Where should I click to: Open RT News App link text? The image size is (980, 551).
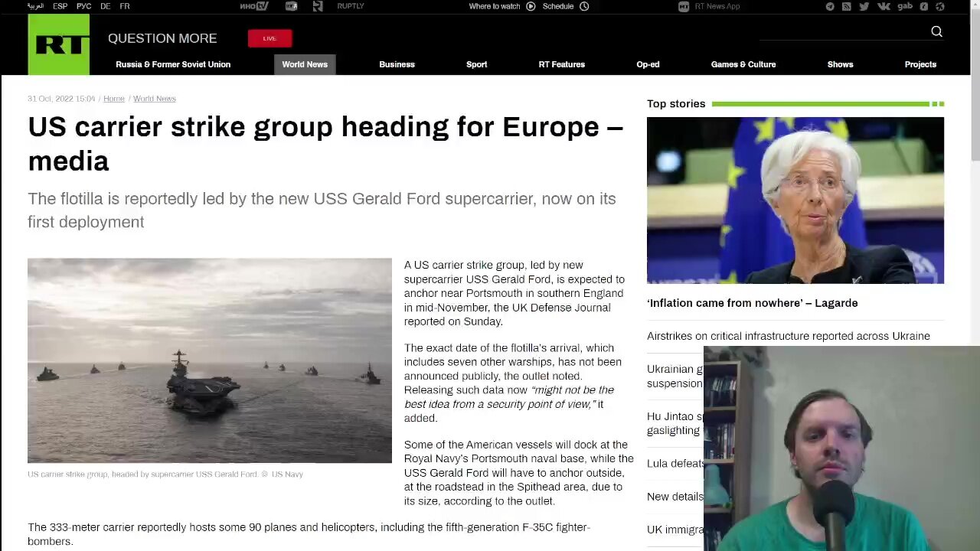(x=717, y=6)
